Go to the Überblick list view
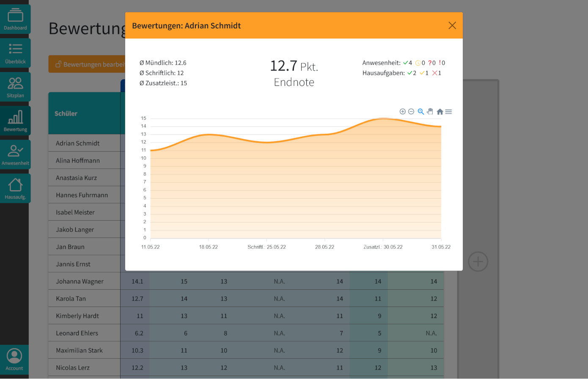Image resolution: width=588 pixels, height=379 pixels. pos(15,53)
